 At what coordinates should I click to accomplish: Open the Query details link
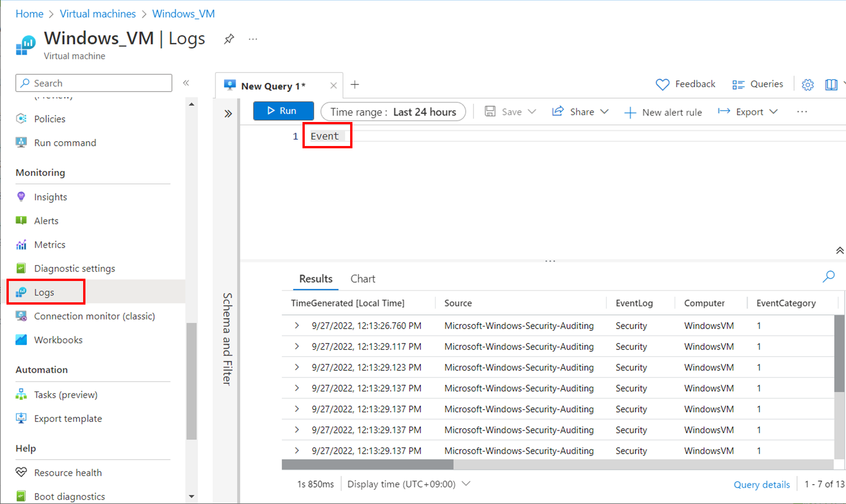click(761, 484)
